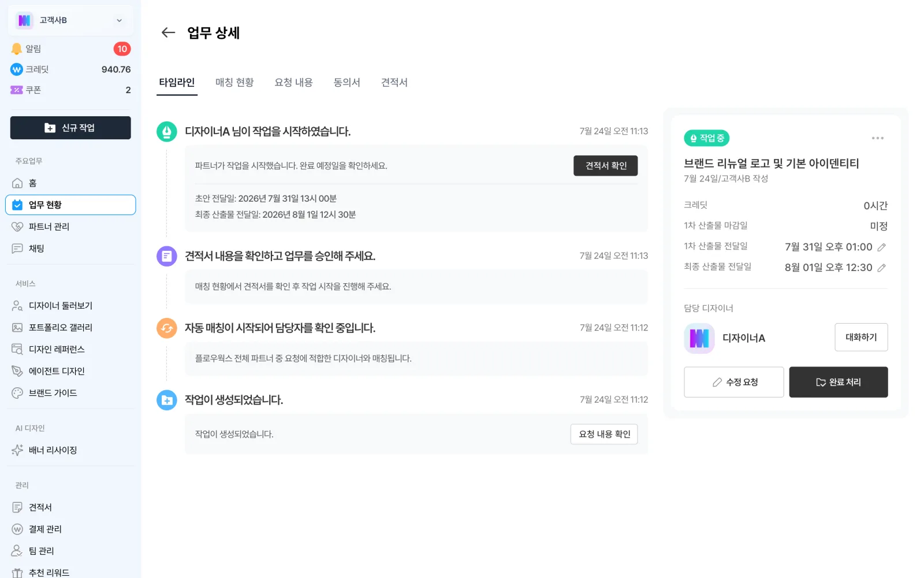Open 포트폴리오 갤러리

tap(70, 328)
